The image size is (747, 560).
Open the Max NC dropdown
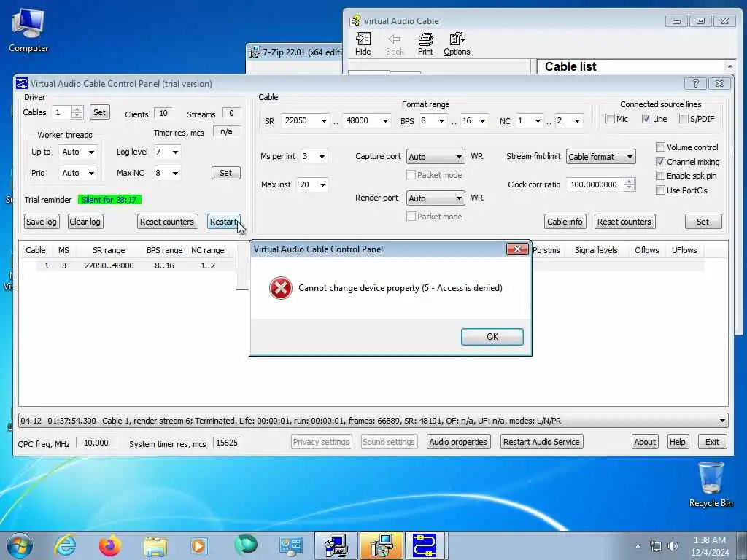coord(175,173)
